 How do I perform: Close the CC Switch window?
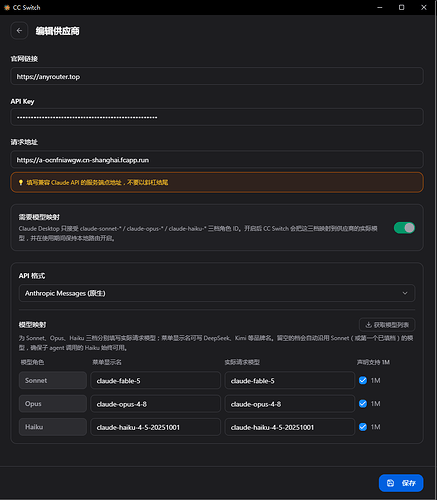424,7
